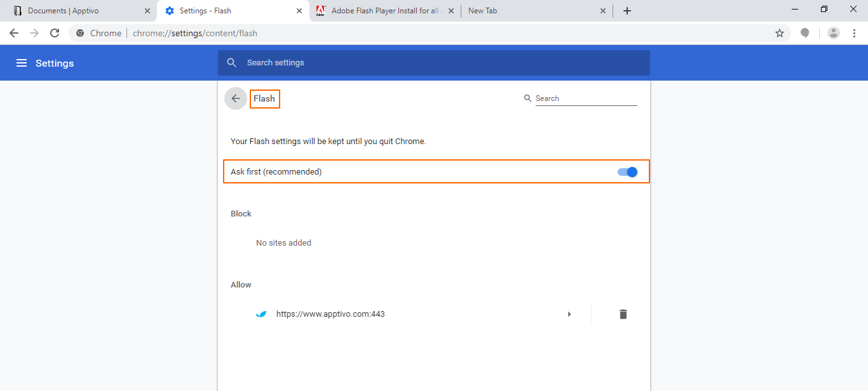Click the magnifier icon in Search settings bar
Viewport: 868px width, 391px height.
pyautogui.click(x=232, y=63)
